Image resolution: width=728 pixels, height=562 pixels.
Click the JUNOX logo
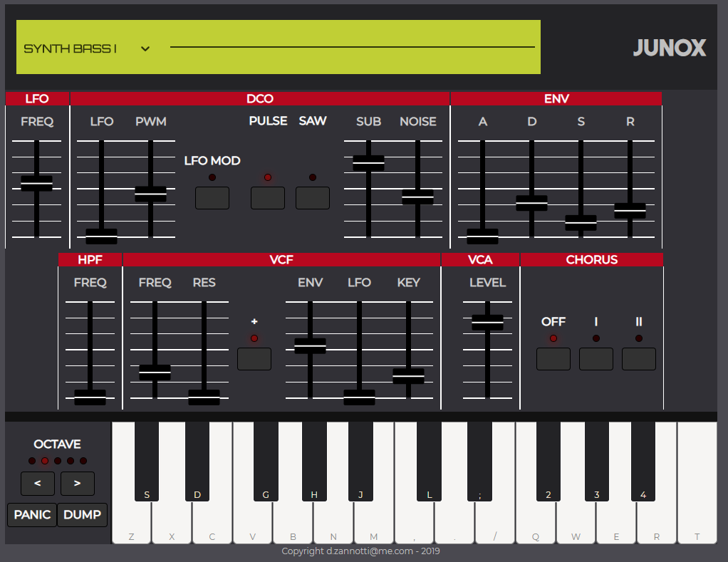coord(670,48)
